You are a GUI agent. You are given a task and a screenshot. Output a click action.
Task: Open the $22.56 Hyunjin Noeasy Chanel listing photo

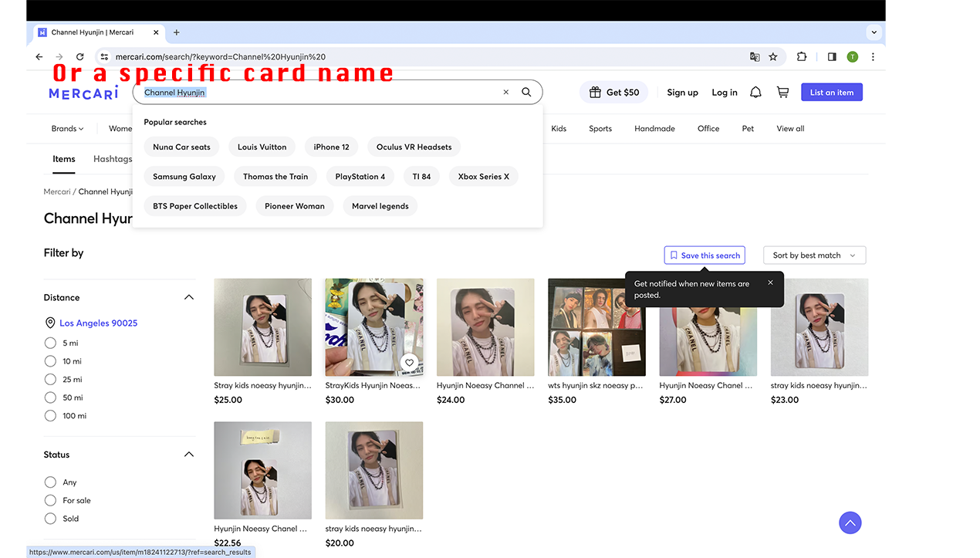click(262, 470)
